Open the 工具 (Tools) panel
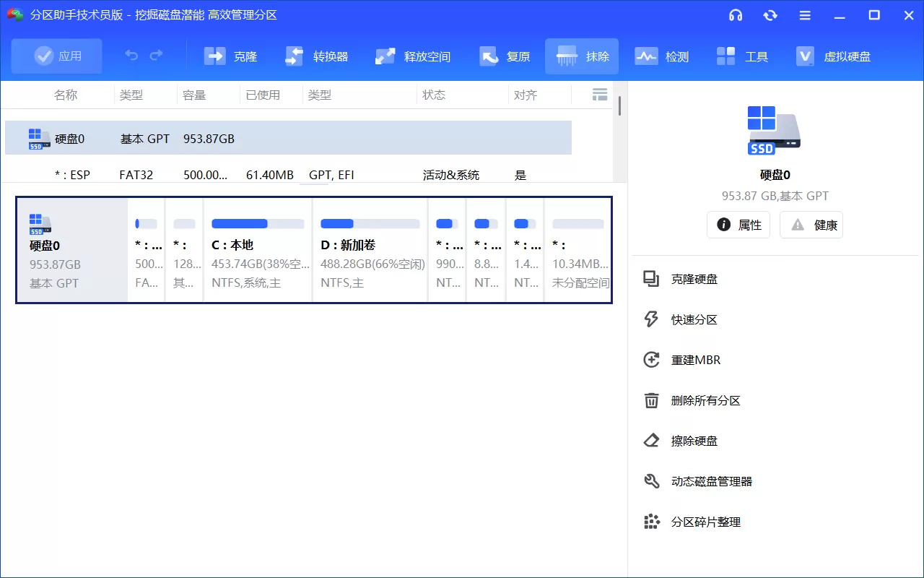This screenshot has height=578, width=924. (x=742, y=56)
